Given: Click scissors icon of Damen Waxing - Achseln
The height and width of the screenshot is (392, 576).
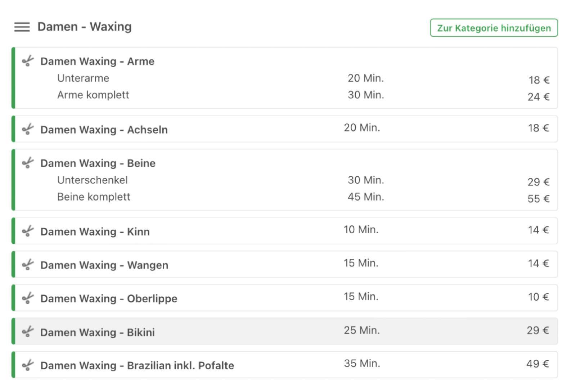Looking at the screenshot, I should tap(28, 129).
